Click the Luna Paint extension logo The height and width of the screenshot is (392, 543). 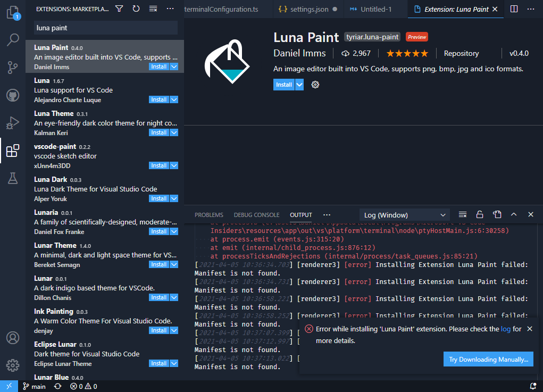(x=228, y=62)
